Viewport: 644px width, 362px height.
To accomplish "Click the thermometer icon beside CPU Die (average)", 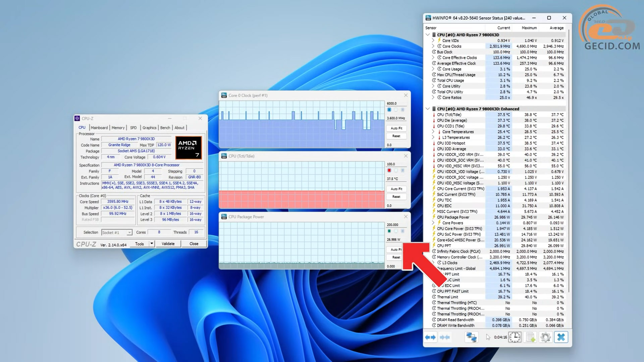I will click(434, 120).
